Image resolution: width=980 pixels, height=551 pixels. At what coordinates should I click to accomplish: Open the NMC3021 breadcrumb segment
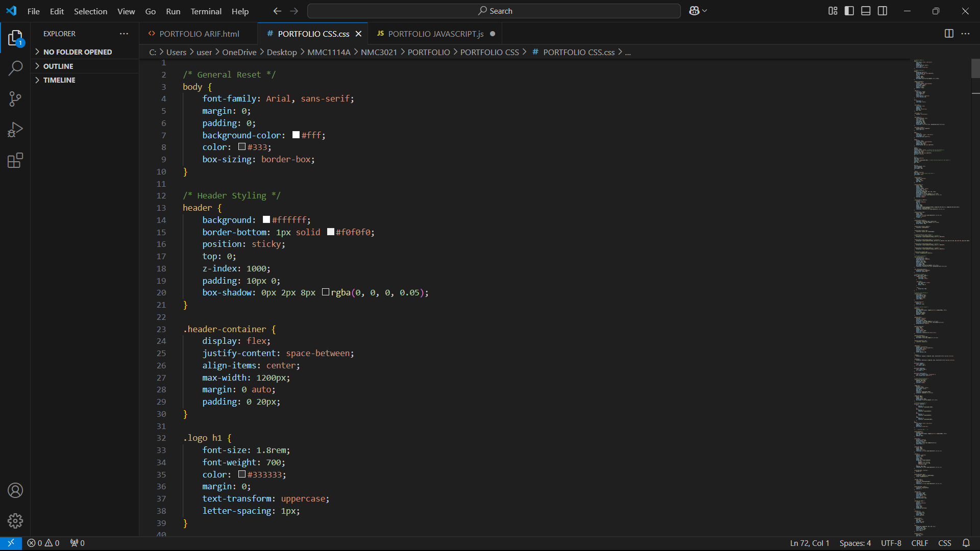point(379,52)
